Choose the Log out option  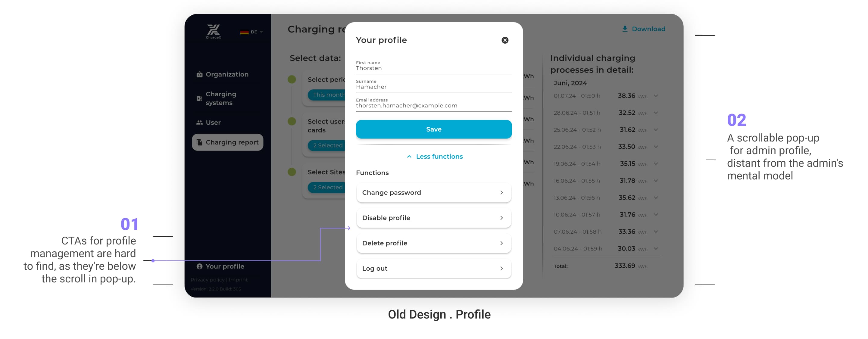433,268
